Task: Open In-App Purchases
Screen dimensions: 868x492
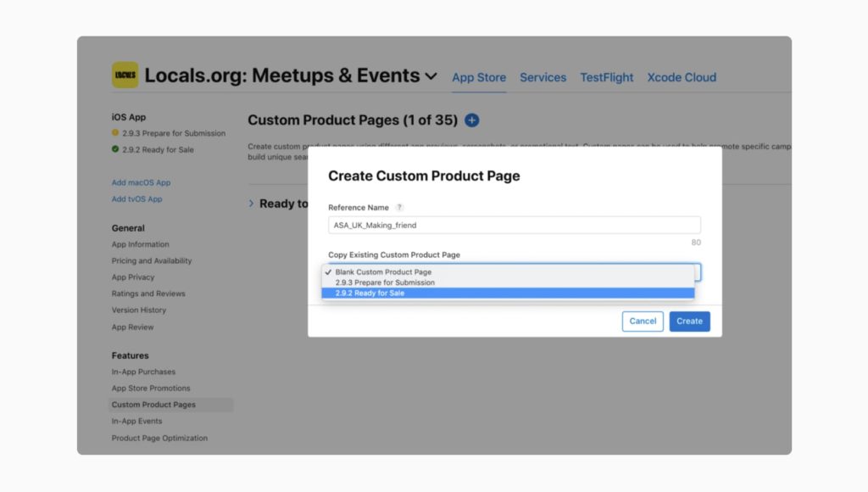Action: 143,372
